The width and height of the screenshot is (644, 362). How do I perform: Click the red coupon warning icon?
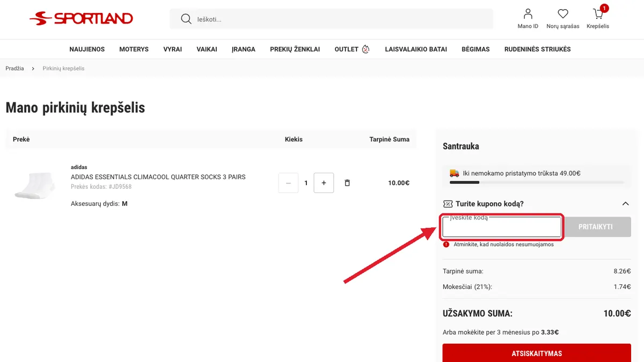pos(446,245)
